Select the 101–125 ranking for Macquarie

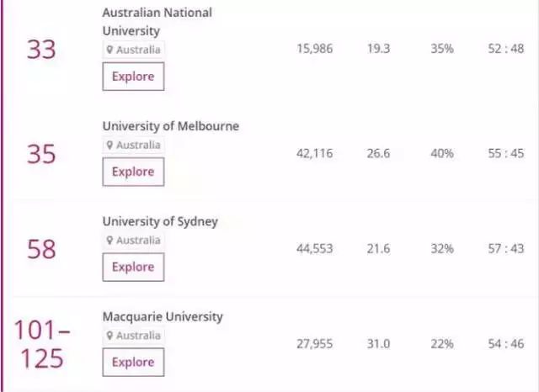pyautogui.click(x=42, y=344)
